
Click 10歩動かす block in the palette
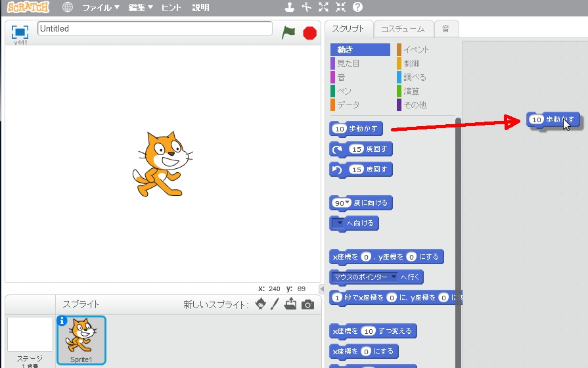coord(356,129)
